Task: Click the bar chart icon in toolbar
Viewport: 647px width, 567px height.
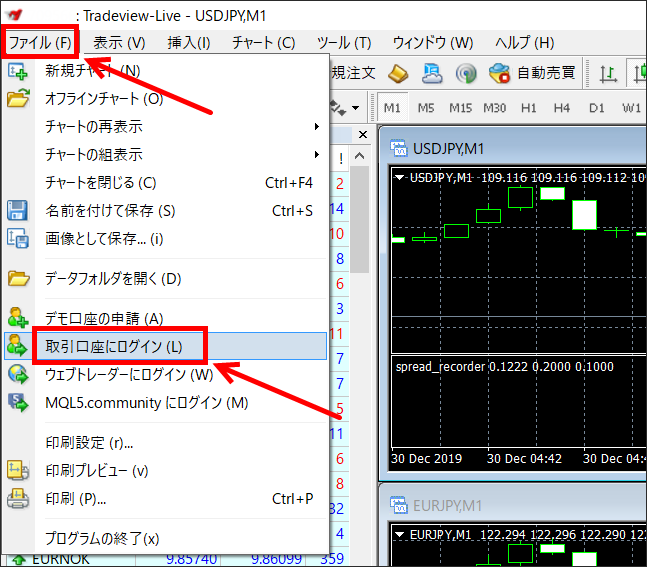Action: coord(608,73)
